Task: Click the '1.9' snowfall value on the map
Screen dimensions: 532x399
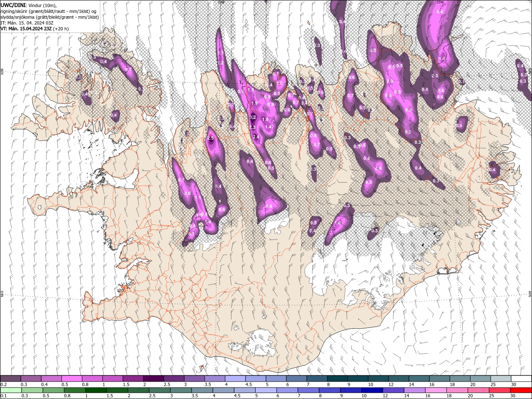Action: click(x=254, y=103)
